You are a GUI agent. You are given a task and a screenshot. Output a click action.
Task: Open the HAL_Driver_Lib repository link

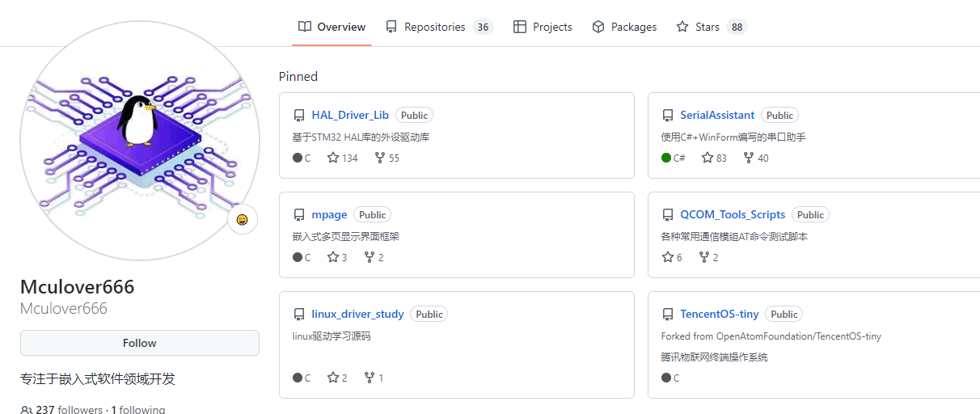click(350, 115)
